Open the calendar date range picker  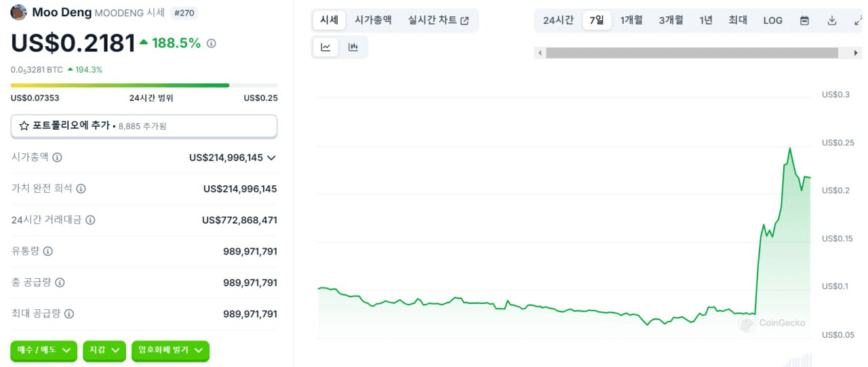804,20
